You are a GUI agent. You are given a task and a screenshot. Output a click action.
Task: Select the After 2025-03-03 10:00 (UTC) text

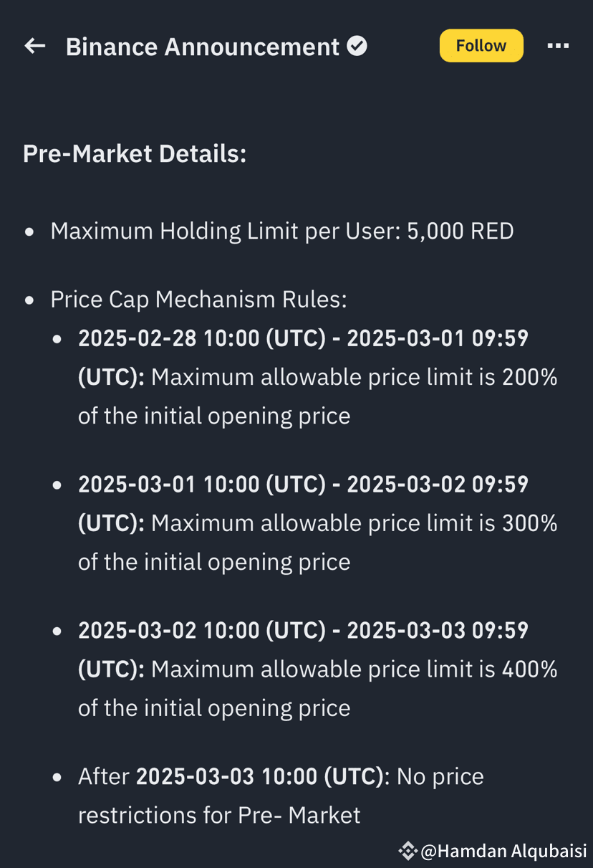231,776
